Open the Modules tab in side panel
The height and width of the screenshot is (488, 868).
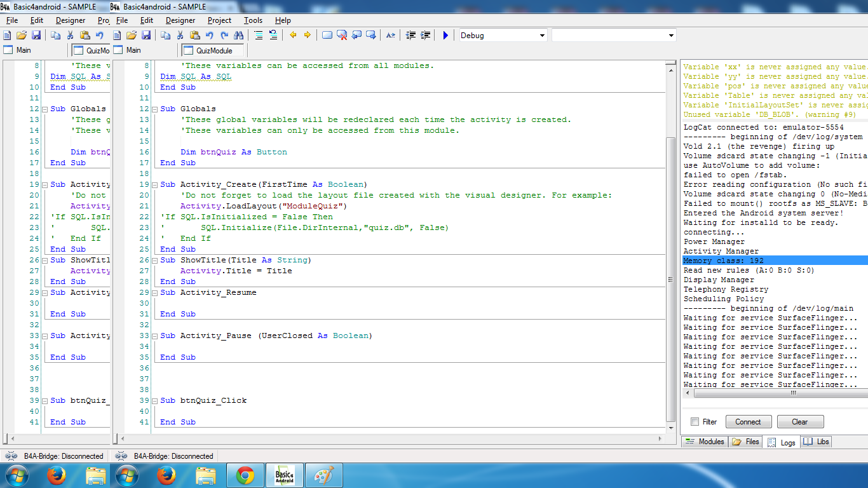705,442
